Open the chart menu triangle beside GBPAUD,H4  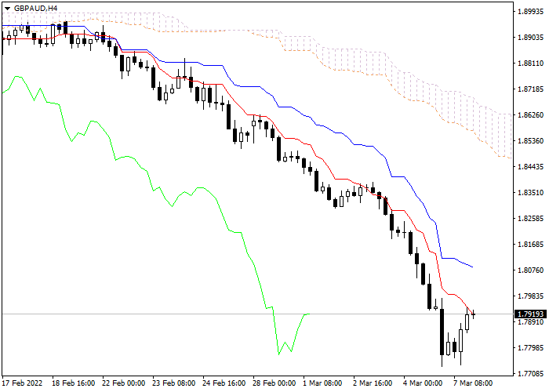(7, 9)
